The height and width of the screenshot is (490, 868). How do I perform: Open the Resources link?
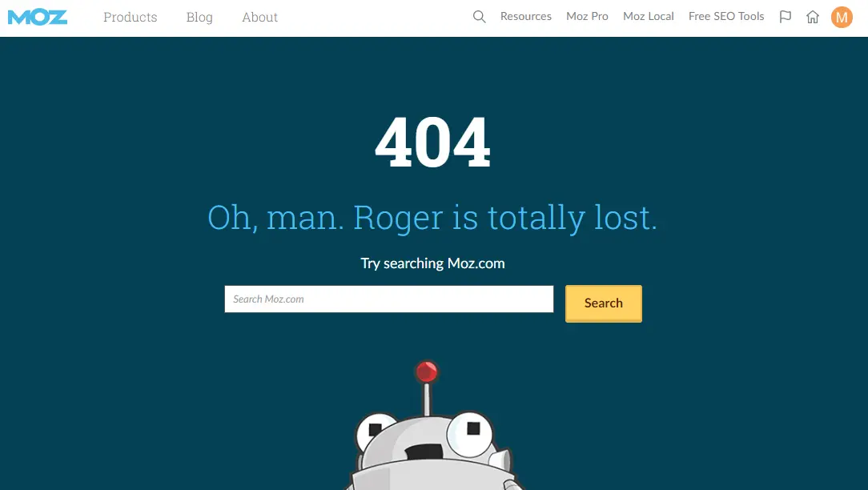coord(526,17)
